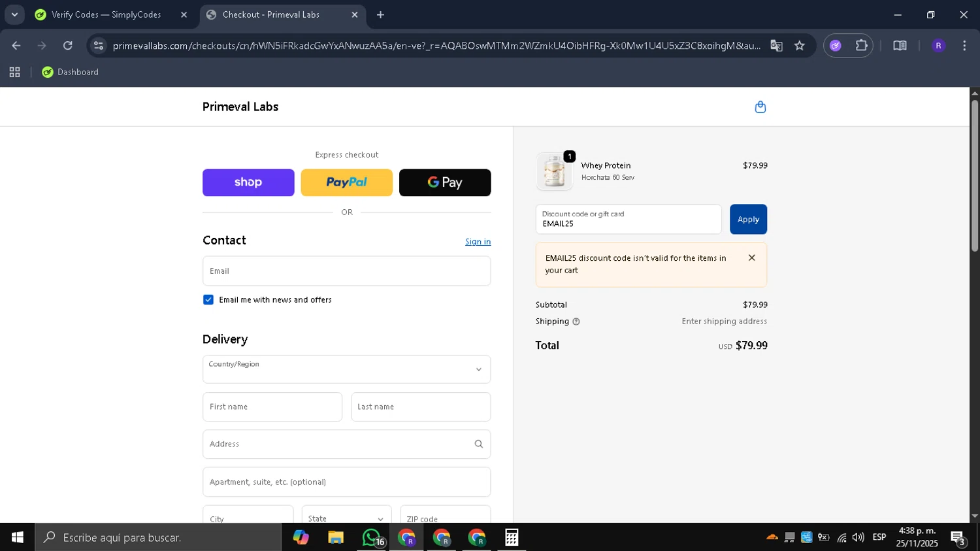Click the address search magnifier icon
Image resolution: width=980 pixels, height=551 pixels.
pyautogui.click(x=478, y=444)
